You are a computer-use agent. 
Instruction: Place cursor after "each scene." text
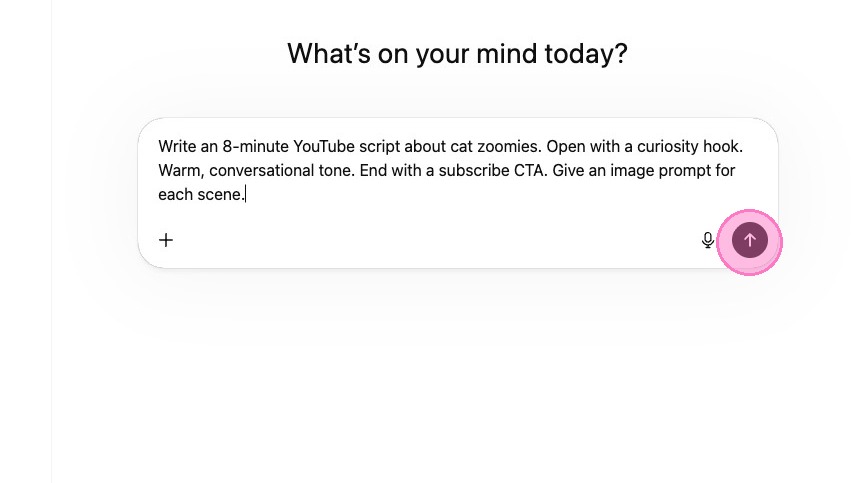click(x=246, y=194)
